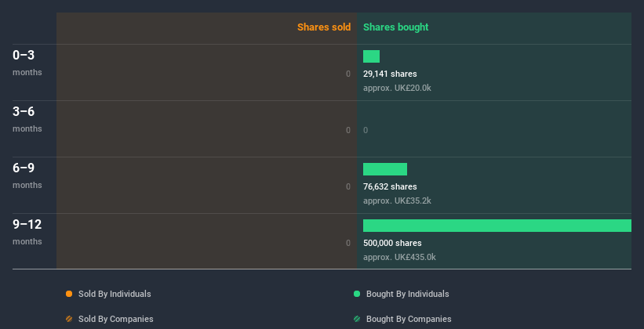Viewport: 644px width, 329px height.
Task: Click the 500,000 shares value
Action: point(392,243)
